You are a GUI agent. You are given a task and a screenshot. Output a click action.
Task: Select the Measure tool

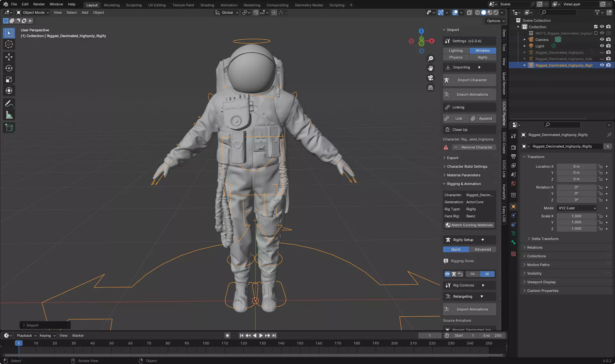click(x=9, y=115)
